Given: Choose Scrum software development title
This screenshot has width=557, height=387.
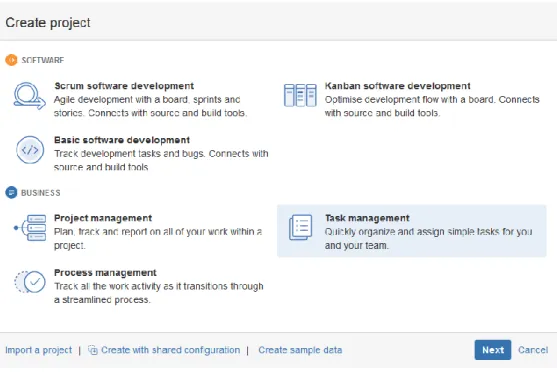Looking at the screenshot, I should (x=124, y=86).
